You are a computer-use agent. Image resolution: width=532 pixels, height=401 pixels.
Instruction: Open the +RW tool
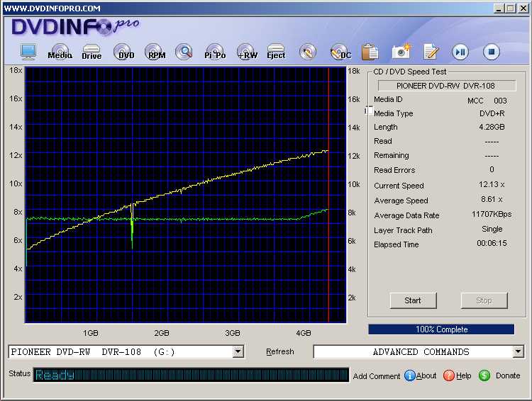click(247, 52)
